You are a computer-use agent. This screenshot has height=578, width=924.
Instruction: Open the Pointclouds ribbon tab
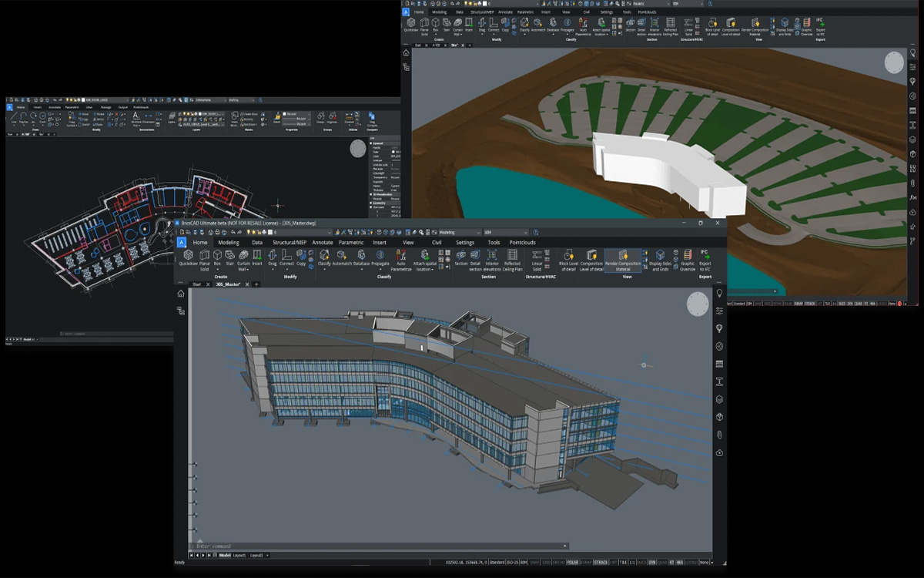(523, 242)
